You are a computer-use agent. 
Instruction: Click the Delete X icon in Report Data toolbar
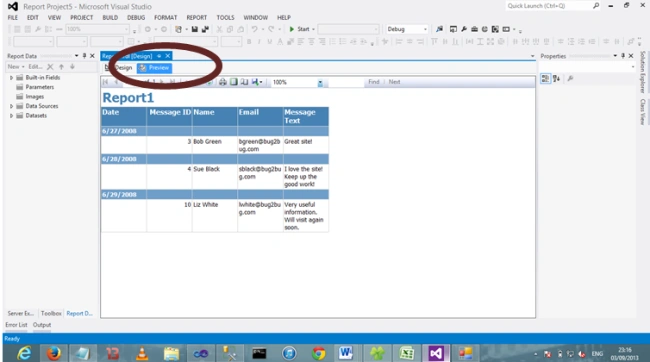(x=50, y=66)
